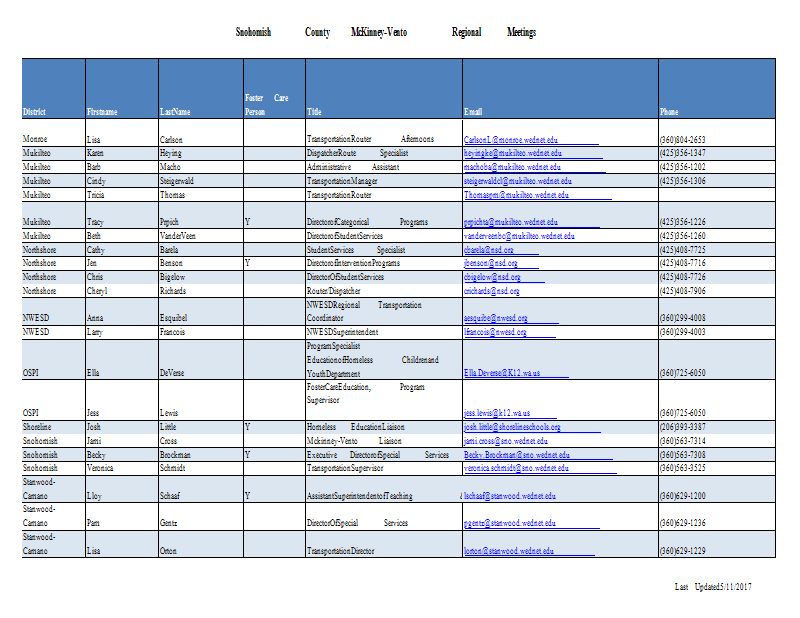The width and height of the screenshot is (800, 618).
Task: Click the Becky.Brockman@sno.wednet.edu link
Action: (517, 455)
